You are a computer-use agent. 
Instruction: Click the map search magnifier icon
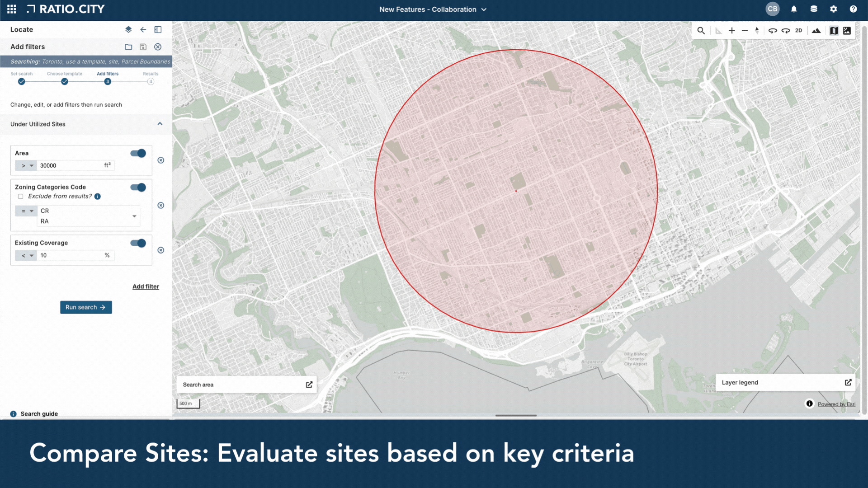tap(701, 31)
